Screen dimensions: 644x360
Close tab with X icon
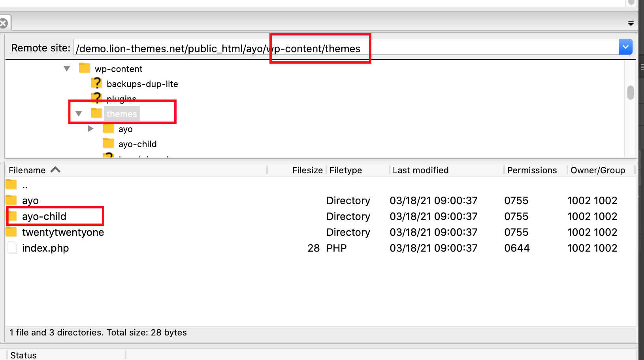click(4, 23)
